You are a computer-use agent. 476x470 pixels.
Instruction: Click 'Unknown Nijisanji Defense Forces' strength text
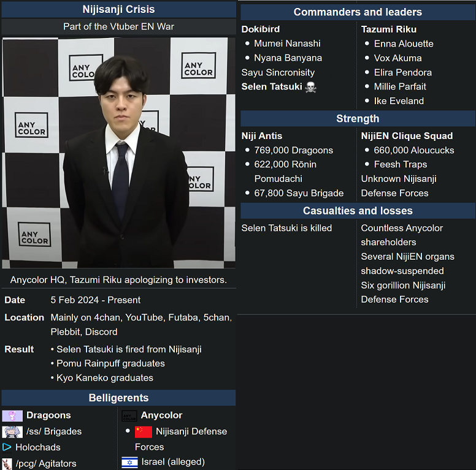(x=399, y=186)
